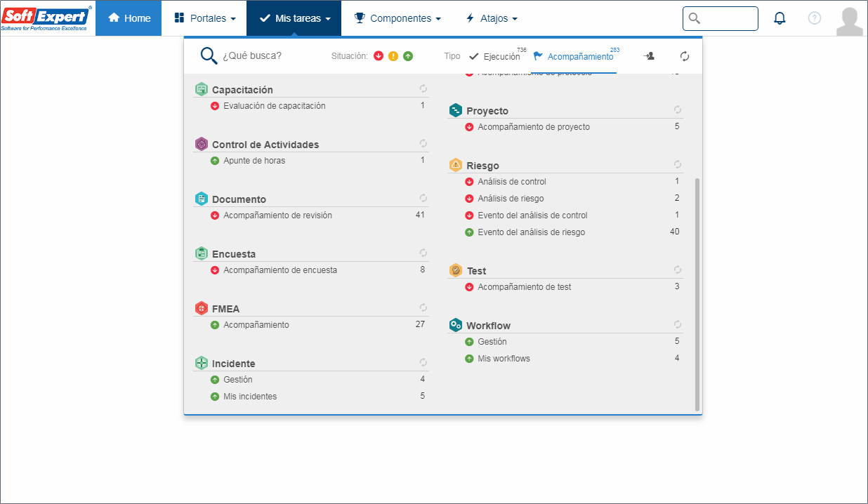The width and height of the screenshot is (868, 504).
Task: Click the Incidente module icon
Action: tap(202, 363)
